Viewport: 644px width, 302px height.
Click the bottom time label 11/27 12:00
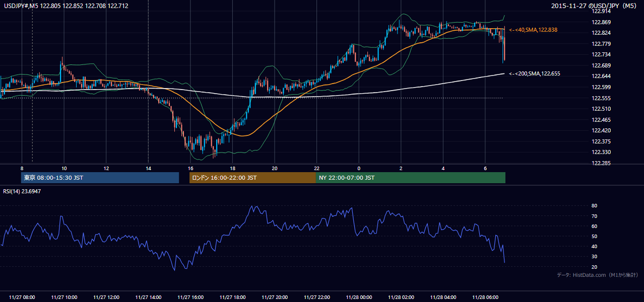point(106,297)
